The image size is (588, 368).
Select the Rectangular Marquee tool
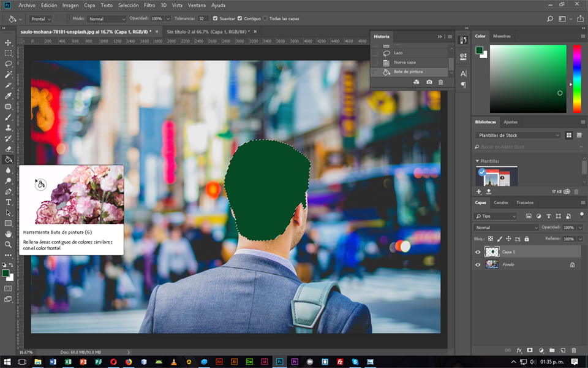(8, 53)
